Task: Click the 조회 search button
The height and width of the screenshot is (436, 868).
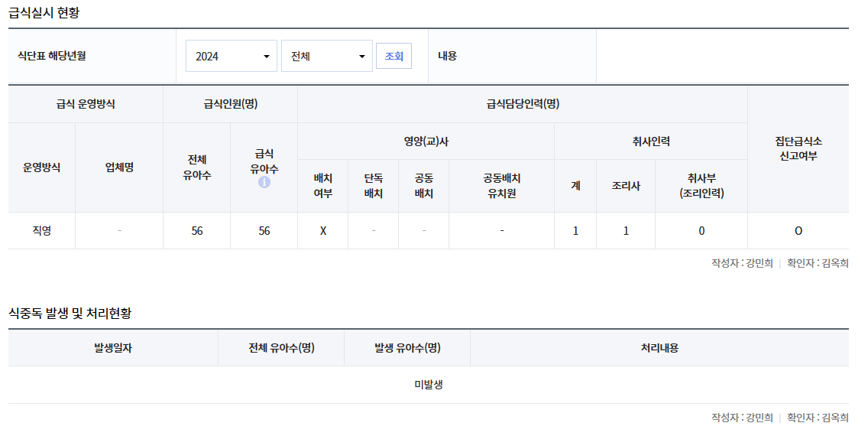Action: [x=394, y=56]
